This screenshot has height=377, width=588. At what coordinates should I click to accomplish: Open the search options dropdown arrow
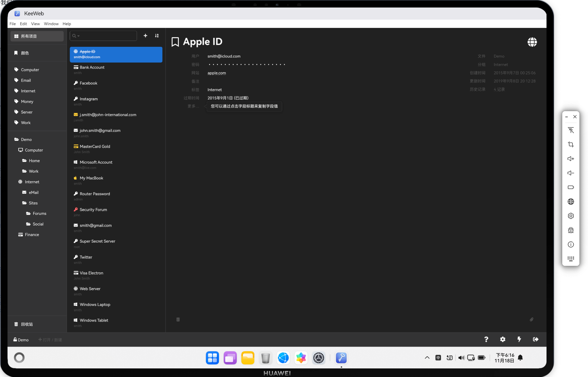tap(78, 36)
